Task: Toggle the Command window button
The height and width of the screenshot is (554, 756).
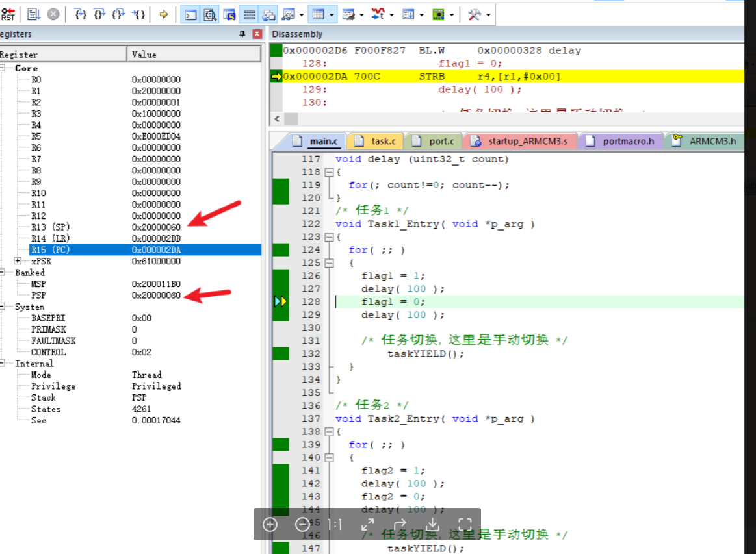Action: click(x=190, y=15)
